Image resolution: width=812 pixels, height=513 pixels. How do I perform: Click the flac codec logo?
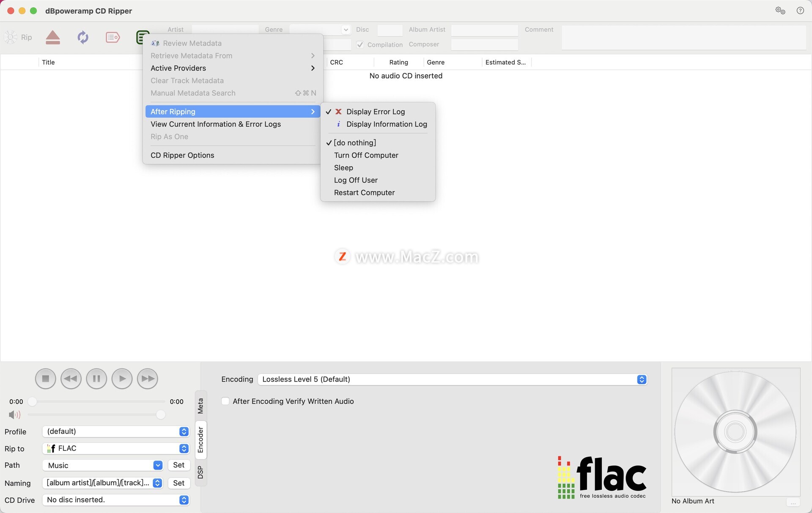pos(602,478)
